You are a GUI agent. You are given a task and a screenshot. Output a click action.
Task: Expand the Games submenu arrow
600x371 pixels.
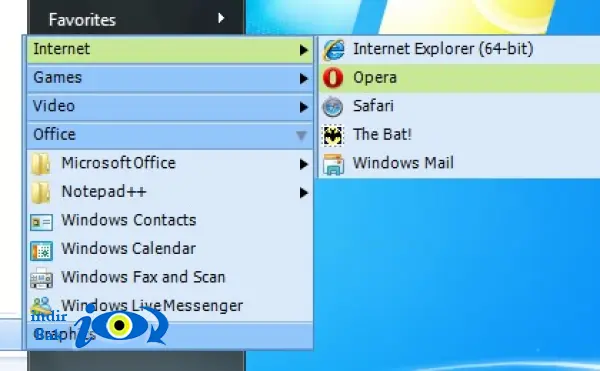tap(303, 78)
